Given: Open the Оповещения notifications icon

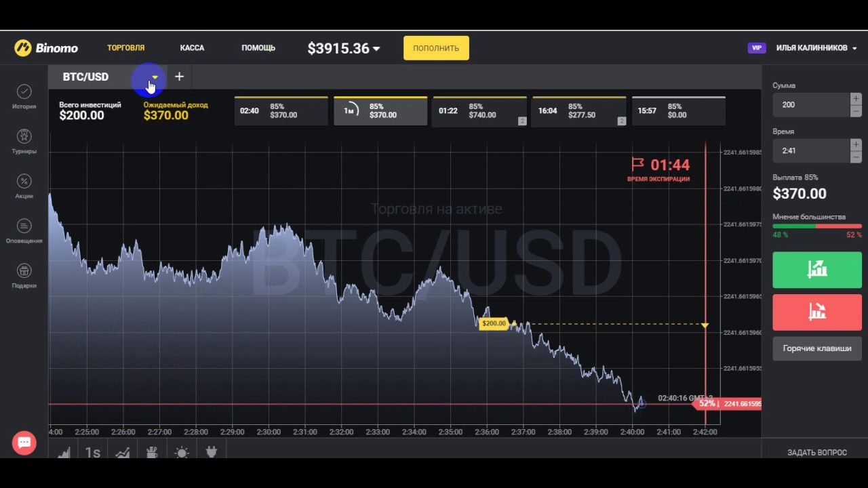Looking at the screenshot, I should click(24, 226).
